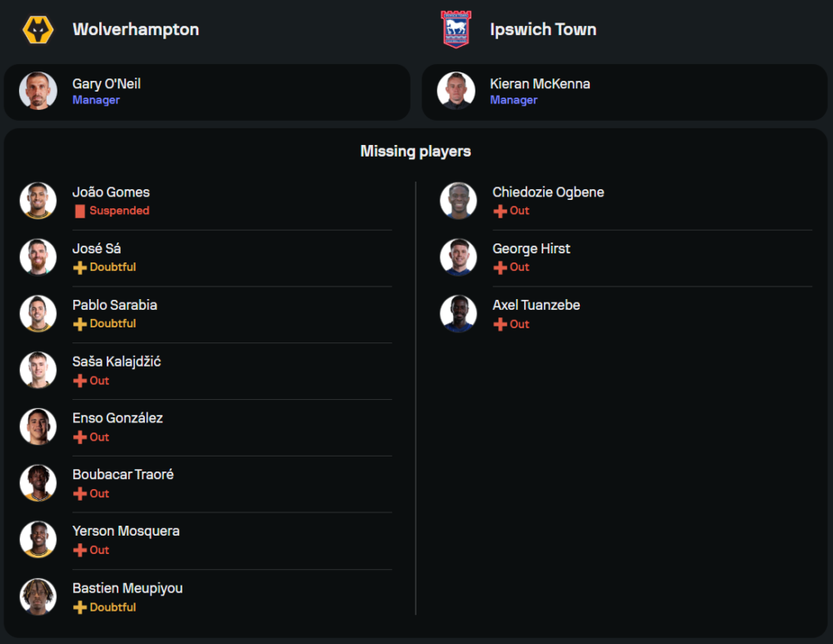Click Pablo Sarabia's player photo

coord(38,313)
